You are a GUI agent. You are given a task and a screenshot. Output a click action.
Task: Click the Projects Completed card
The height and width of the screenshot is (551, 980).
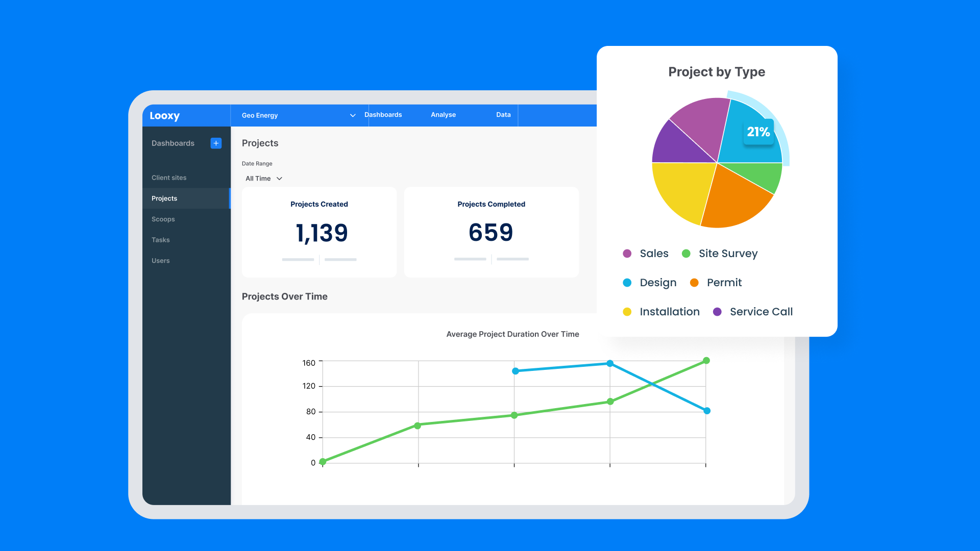pos(491,232)
